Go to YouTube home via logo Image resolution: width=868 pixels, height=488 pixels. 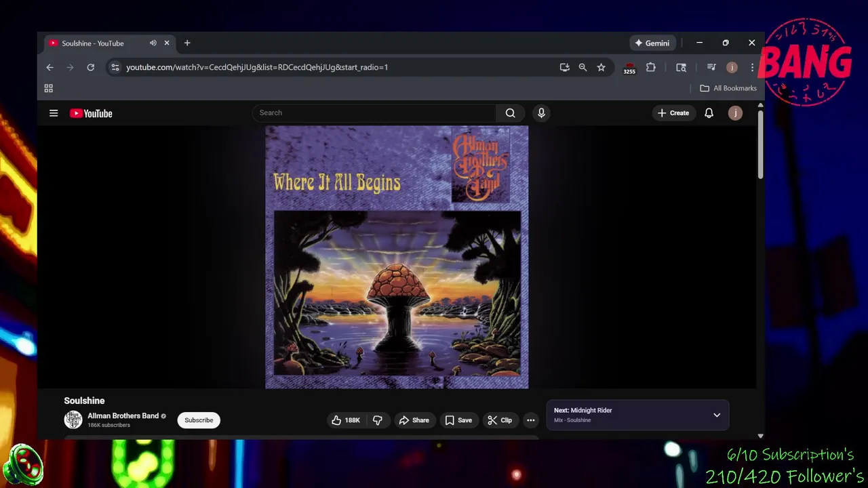point(91,113)
